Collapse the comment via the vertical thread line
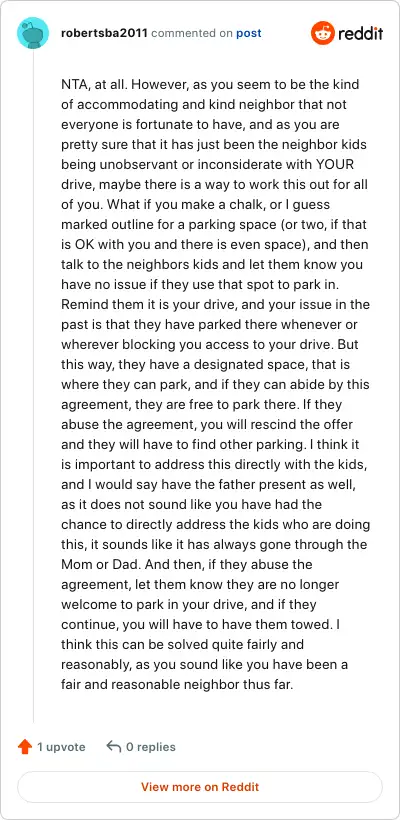 (33, 387)
